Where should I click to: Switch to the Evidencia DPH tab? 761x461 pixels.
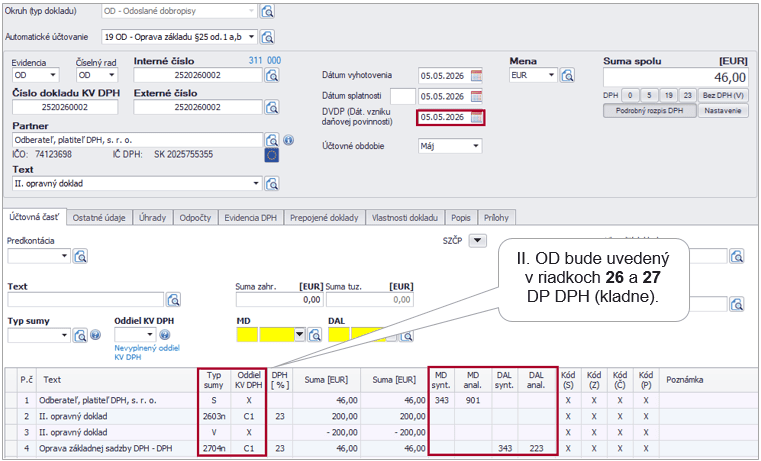pyautogui.click(x=250, y=217)
